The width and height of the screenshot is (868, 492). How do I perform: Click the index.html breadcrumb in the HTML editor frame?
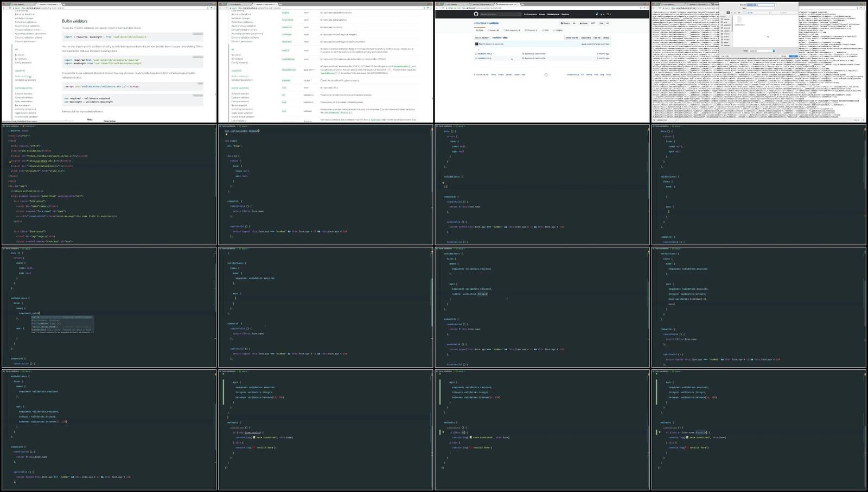pos(29,126)
